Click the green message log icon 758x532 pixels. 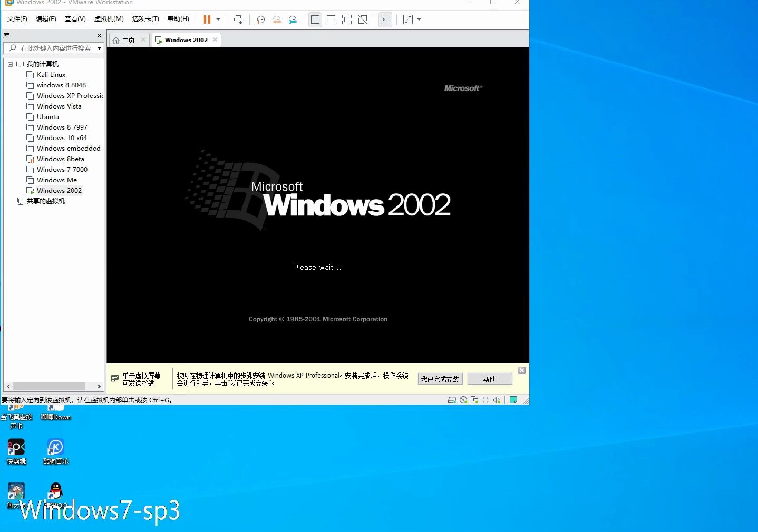pos(513,400)
